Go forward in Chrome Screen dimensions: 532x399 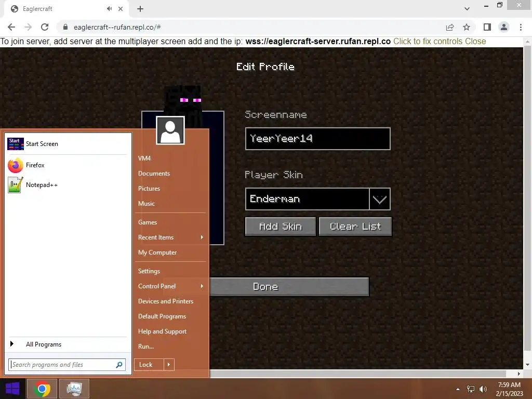coord(28,27)
